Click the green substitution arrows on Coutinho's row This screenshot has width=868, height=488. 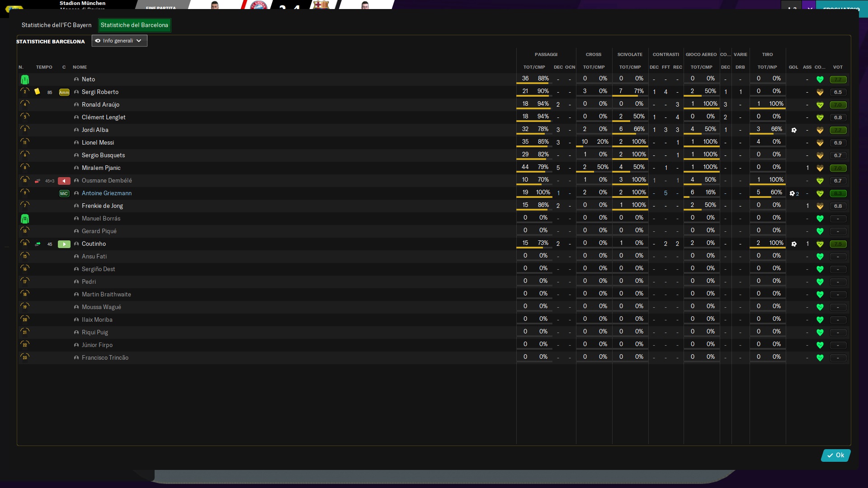pyautogui.click(x=38, y=244)
